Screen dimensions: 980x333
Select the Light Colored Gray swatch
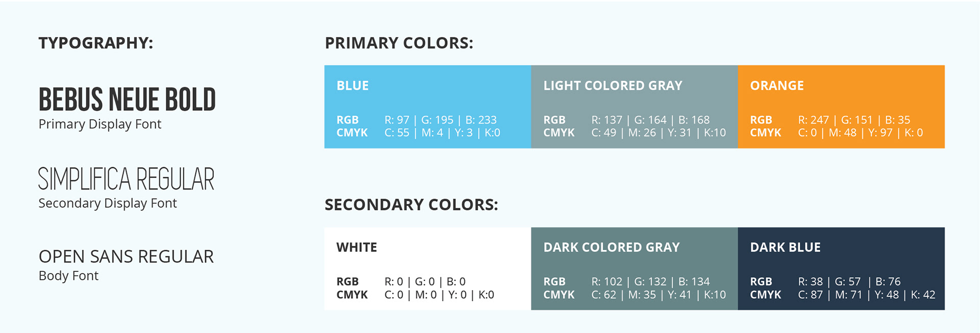click(634, 107)
